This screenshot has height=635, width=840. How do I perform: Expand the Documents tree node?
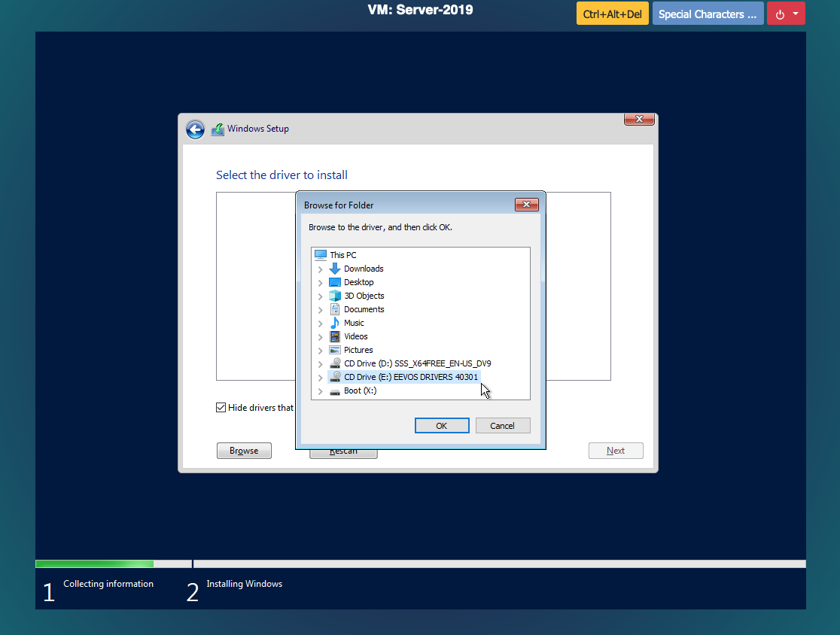tap(321, 310)
